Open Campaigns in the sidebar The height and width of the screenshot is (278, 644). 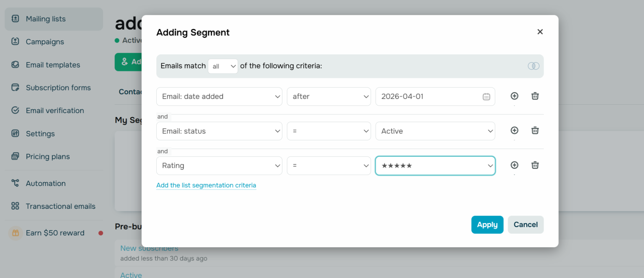pos(45,42)
